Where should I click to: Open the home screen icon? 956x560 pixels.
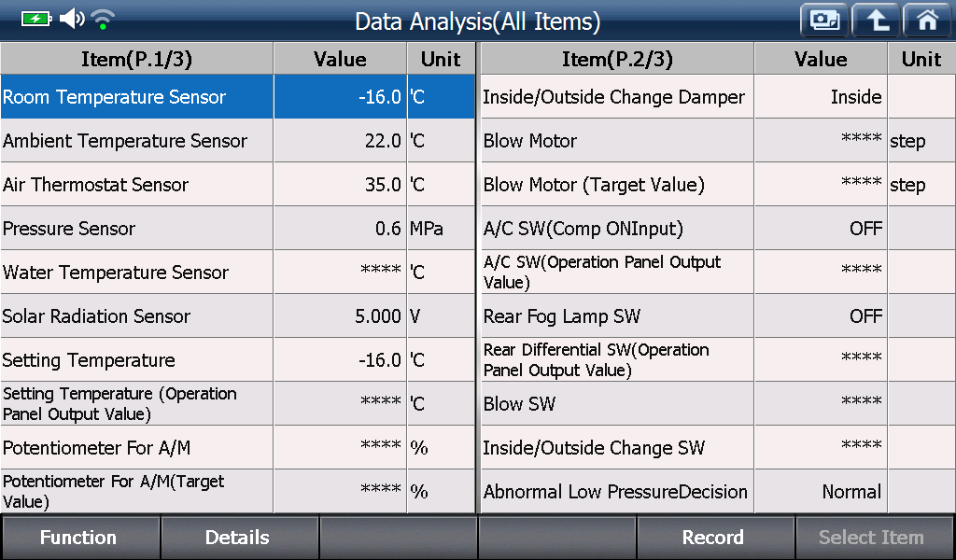click(927, 21)
